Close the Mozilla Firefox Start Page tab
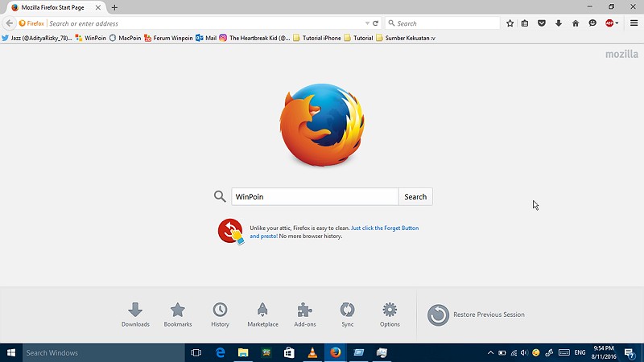The width and height of the screenshot is (644, 362). click(97, 7)
